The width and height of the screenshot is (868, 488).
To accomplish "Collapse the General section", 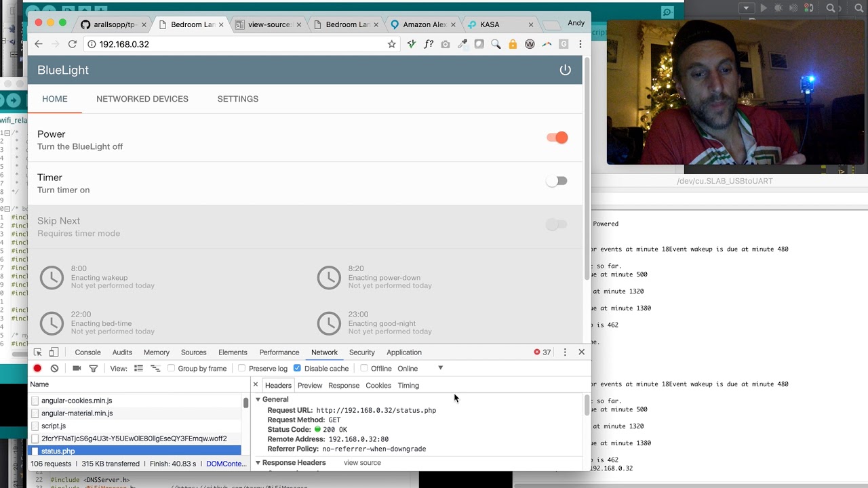I will [x=258, y=400].
